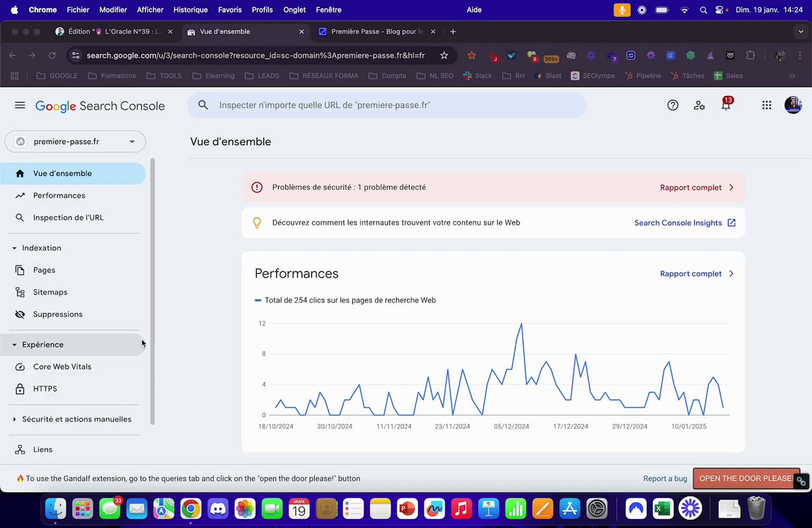812x528 pixels.
Task: Open the Google apps grid launcher
Action: (766, 105)
